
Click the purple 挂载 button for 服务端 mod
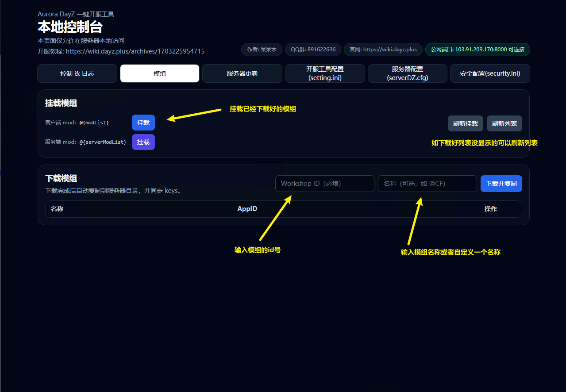click(x=143, y=142)
